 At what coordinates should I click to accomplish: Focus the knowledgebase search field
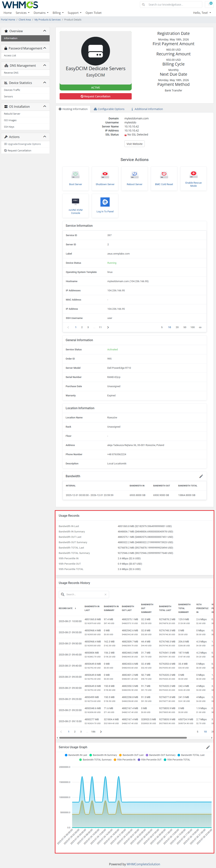174,5
